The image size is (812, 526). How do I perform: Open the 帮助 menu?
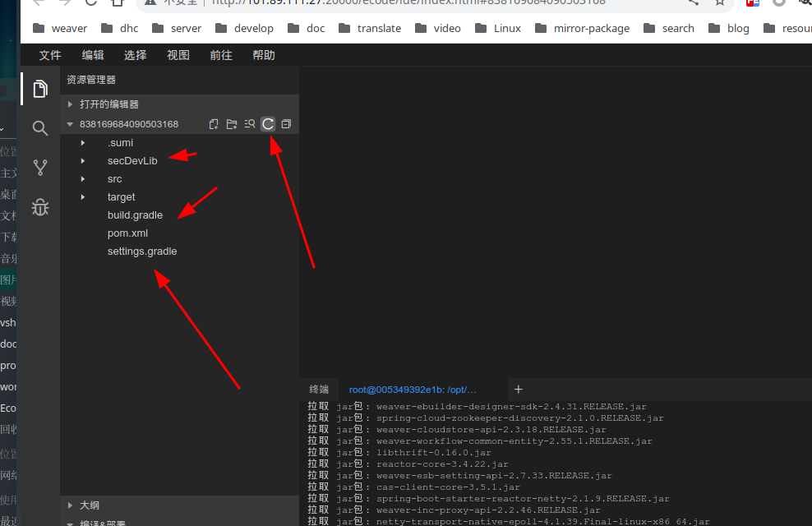[264, 55]
